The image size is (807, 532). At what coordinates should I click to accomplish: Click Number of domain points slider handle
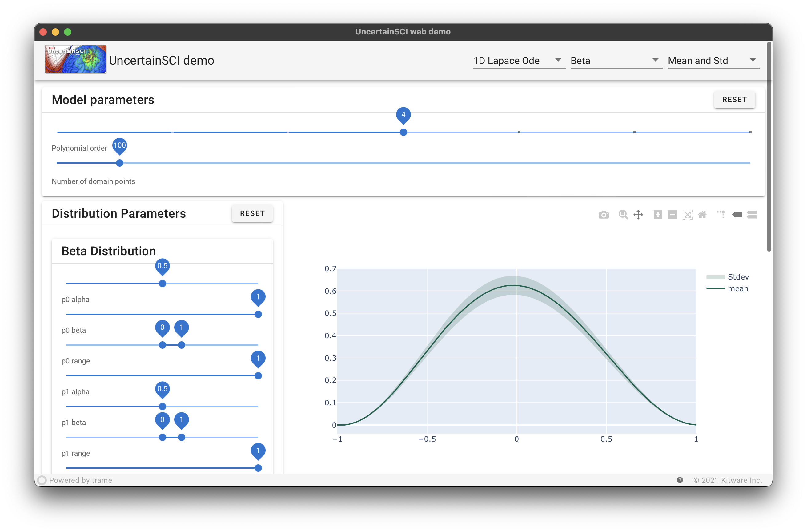pos(119,163)
